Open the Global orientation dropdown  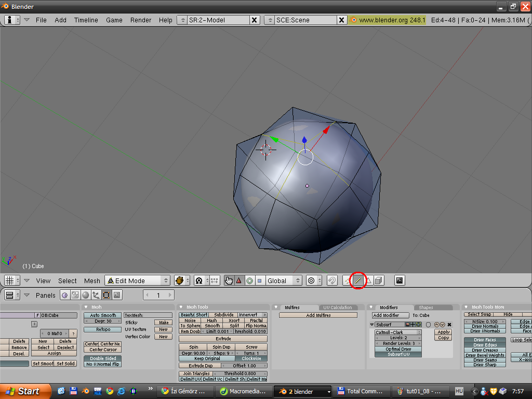pos(283,281)
